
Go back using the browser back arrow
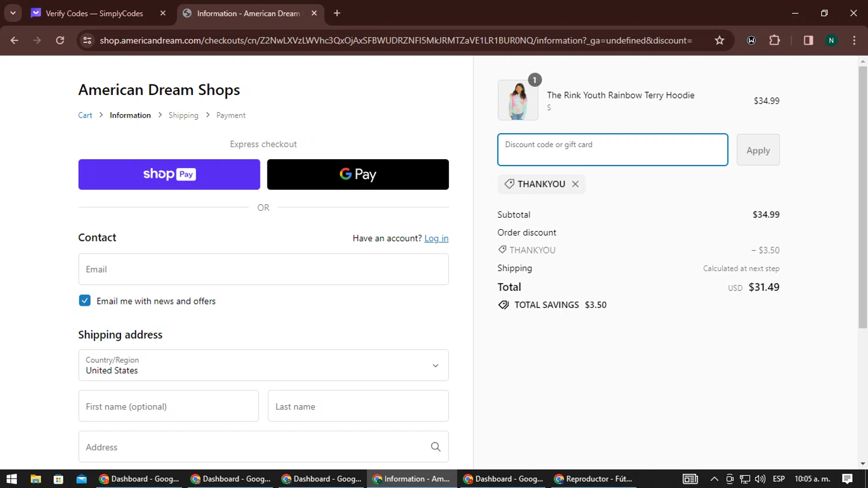14,41
